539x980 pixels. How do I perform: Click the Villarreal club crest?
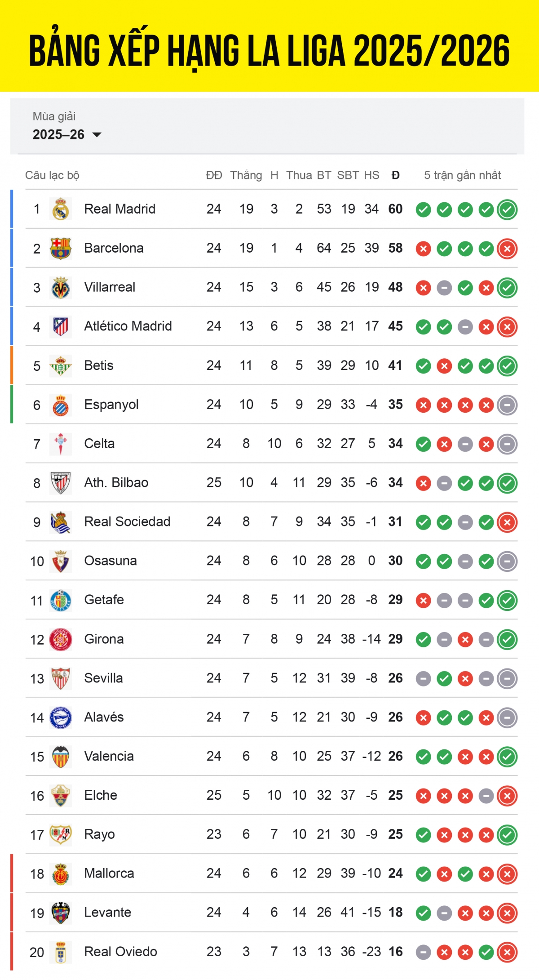(x=61, y=287)
